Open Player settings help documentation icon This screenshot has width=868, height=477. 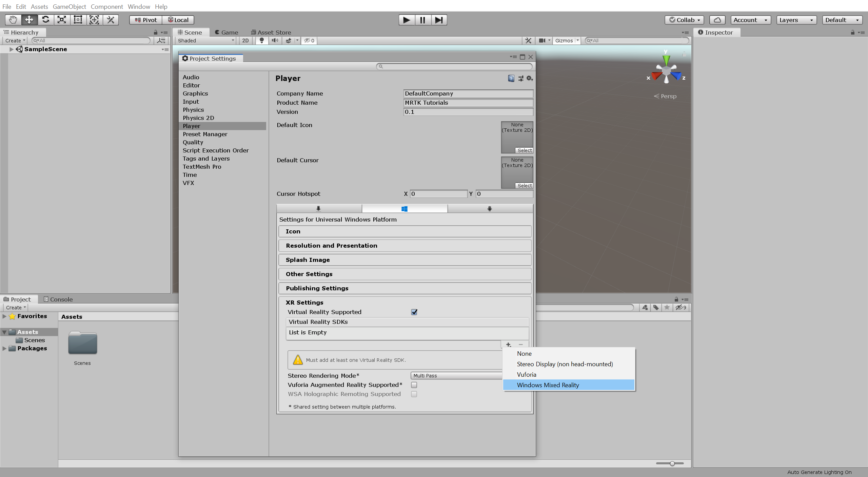point(511,79)
